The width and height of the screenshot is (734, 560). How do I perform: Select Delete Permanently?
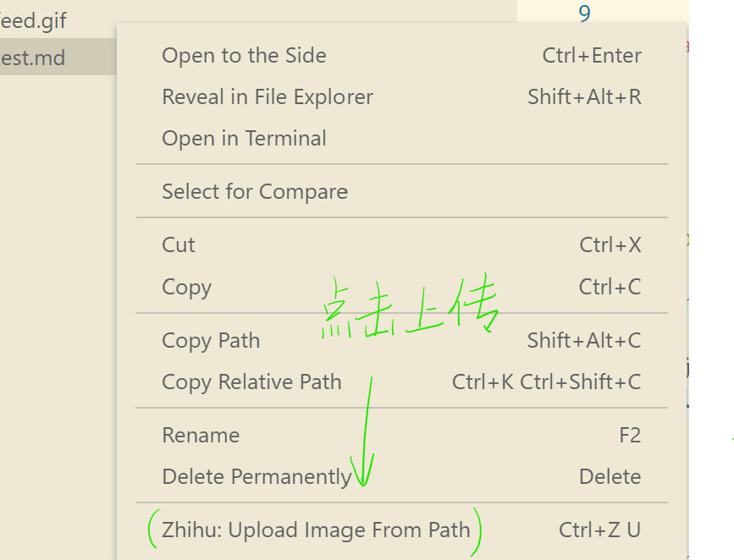coord(401,477)
